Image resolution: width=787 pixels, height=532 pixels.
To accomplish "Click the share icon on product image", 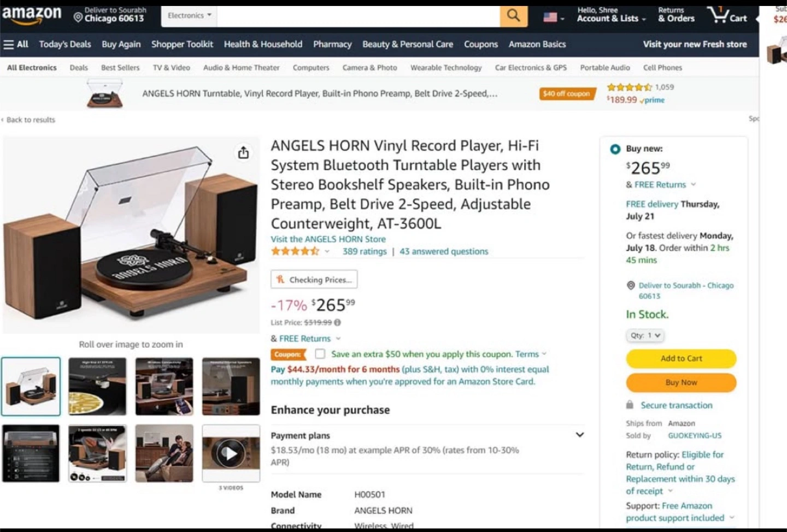I will 243,153.
